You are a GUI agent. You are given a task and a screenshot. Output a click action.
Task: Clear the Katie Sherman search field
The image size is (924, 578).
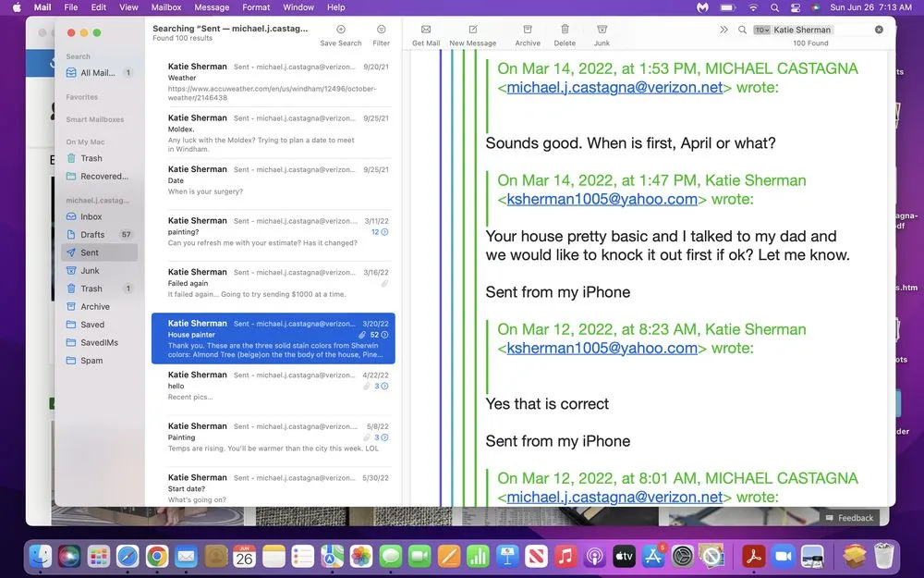click(879, 30)
